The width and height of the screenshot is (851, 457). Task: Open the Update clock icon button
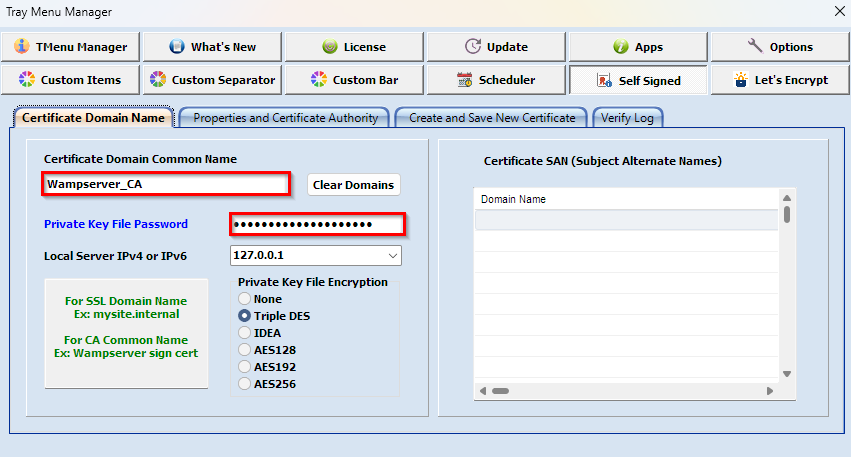[x=496, y=47]
